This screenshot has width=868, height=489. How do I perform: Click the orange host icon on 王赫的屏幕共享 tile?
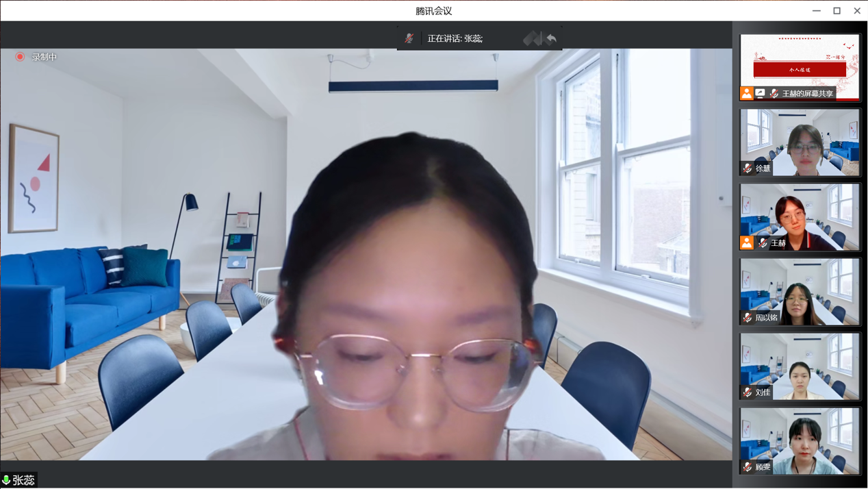(746, 93)
